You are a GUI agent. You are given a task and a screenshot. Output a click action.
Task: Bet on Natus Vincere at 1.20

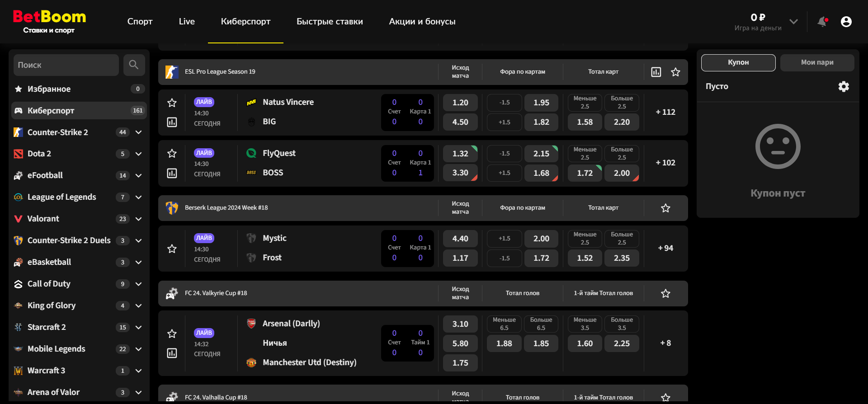point(460,103)
